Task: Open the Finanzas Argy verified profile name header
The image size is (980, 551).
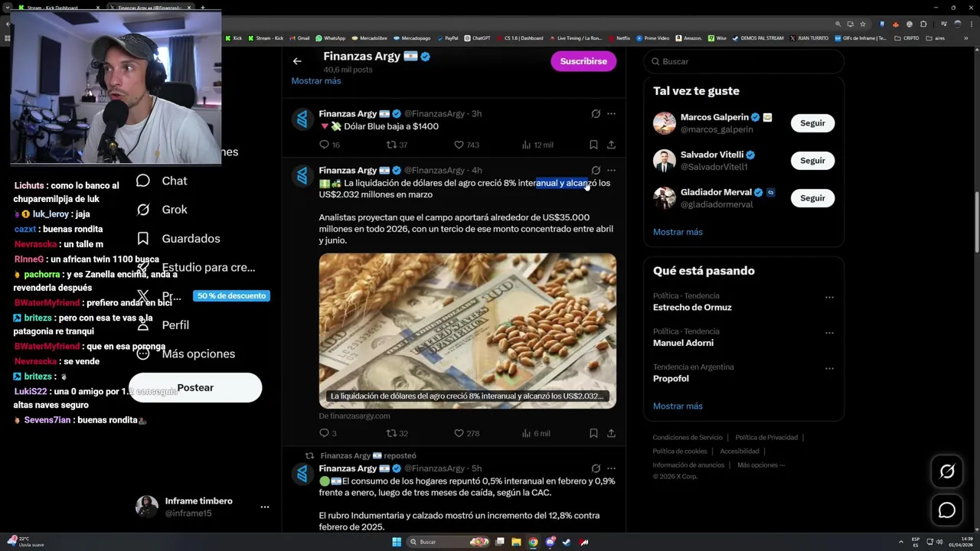Action: point(376,57)
